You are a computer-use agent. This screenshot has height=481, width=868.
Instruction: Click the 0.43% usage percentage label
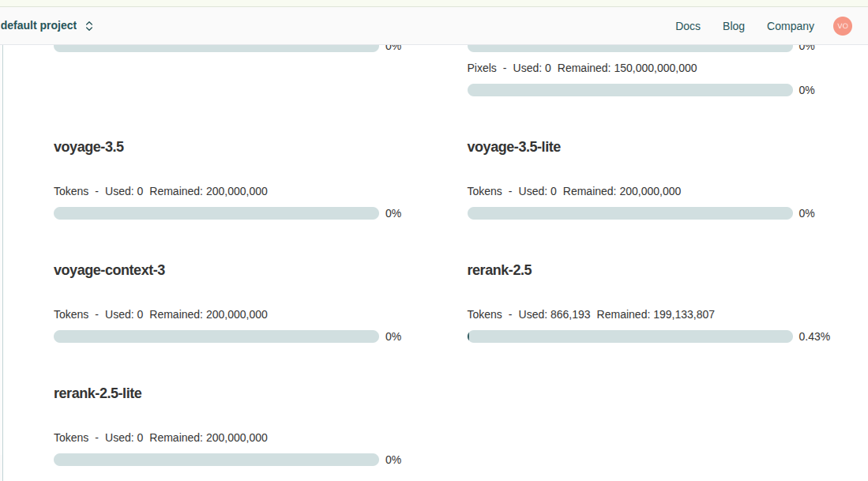click(x=814, y=336)
